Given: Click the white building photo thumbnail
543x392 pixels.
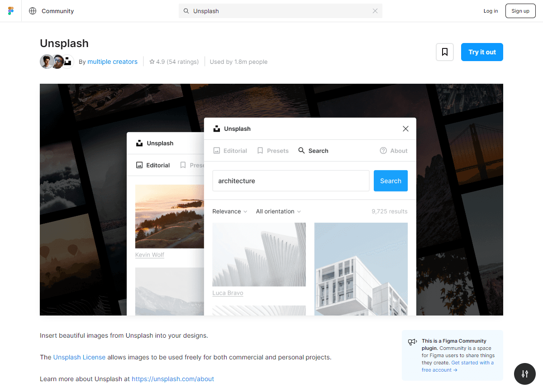Looking at the screenshot, I should click(x=361, y=269).
